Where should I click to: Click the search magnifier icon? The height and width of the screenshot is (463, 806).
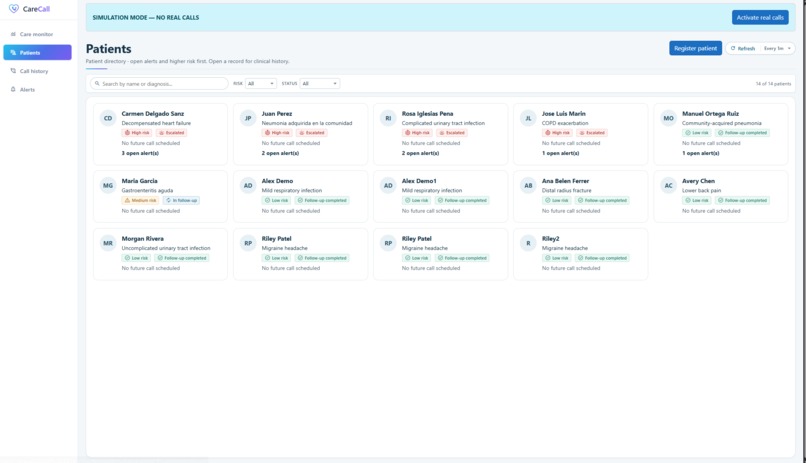click(x=97, y=83)
